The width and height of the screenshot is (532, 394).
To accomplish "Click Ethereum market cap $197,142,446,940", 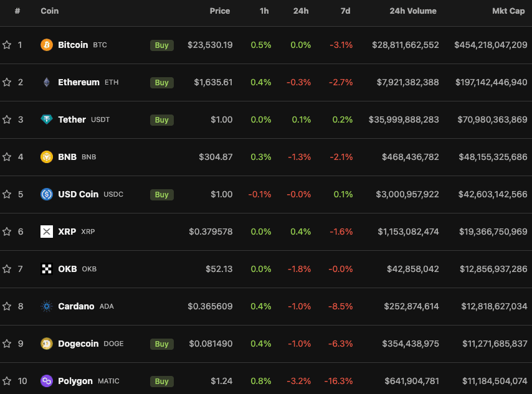I will (492, 82).
